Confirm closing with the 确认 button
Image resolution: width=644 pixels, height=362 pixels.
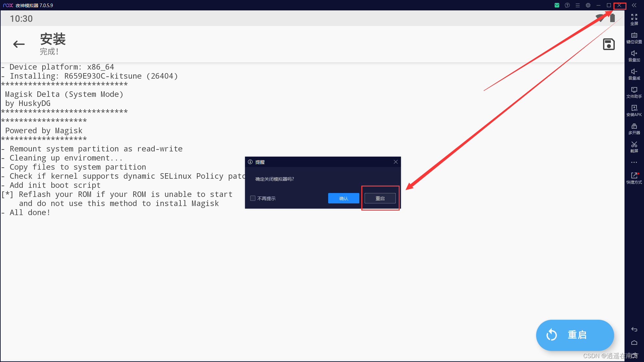coord(343,198)
